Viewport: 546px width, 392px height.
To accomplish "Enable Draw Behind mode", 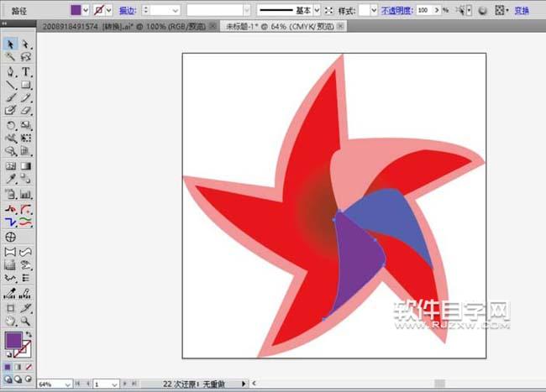I will tap(18, 379).
